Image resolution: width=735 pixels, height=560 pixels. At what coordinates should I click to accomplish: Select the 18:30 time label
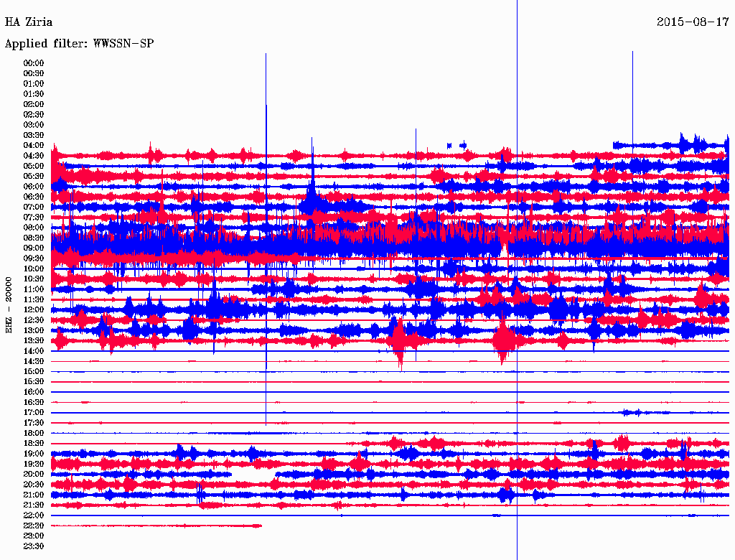coord(34,444)
